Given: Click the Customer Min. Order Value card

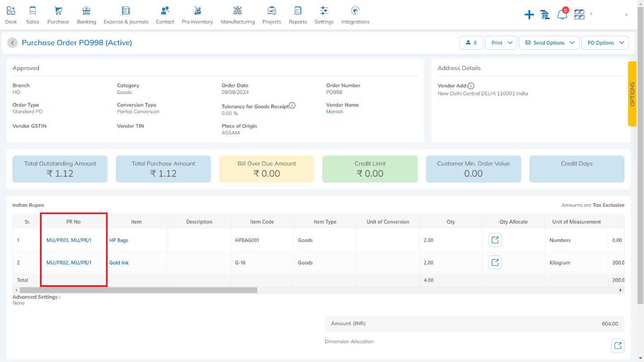Looking at the screenshot, I should tap(473, 169).
